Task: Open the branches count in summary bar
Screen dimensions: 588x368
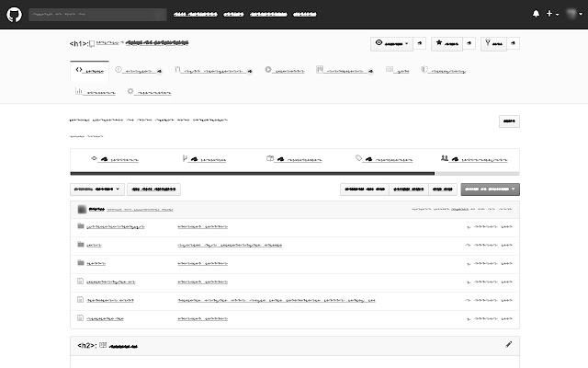Action: 205,159
